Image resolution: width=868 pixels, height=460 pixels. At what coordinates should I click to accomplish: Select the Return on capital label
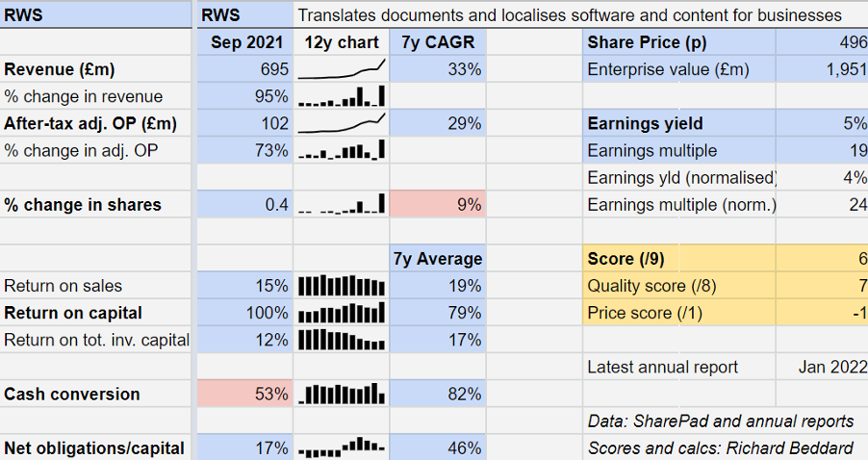[x=96, y=314]
